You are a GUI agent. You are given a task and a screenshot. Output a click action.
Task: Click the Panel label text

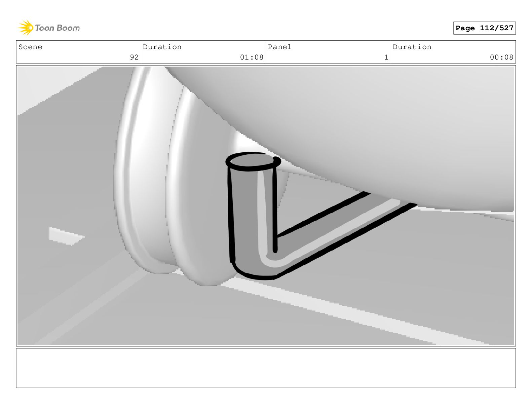point(279,47)
